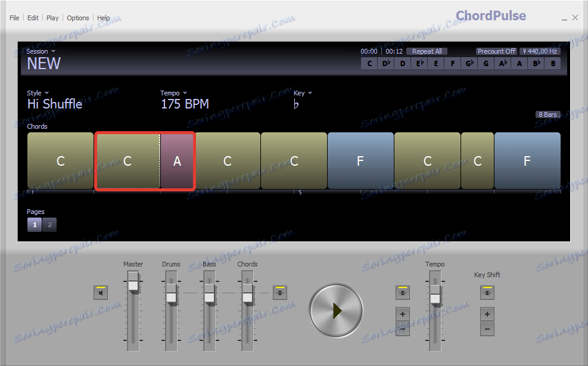Select the A-flat key button
The width and height of the screenshot is (588, 366).
pos(503,63)
